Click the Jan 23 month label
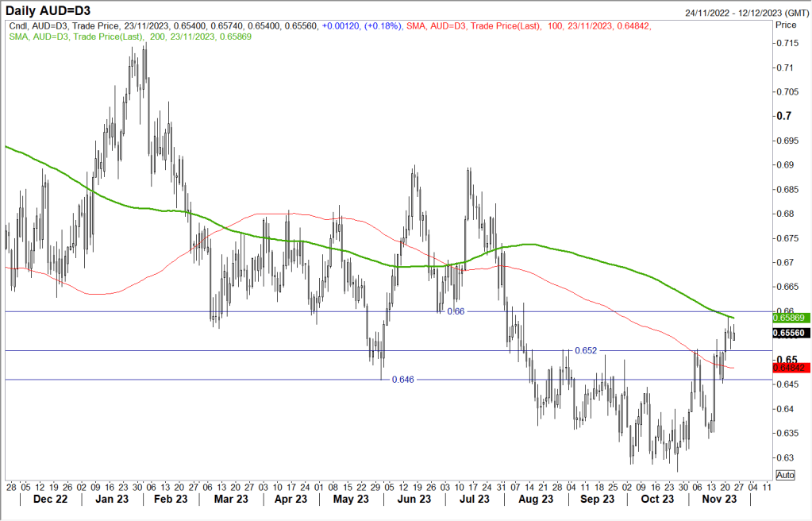Screen dimensions: 812x521 pyautogui.click(x=111, y=500)
